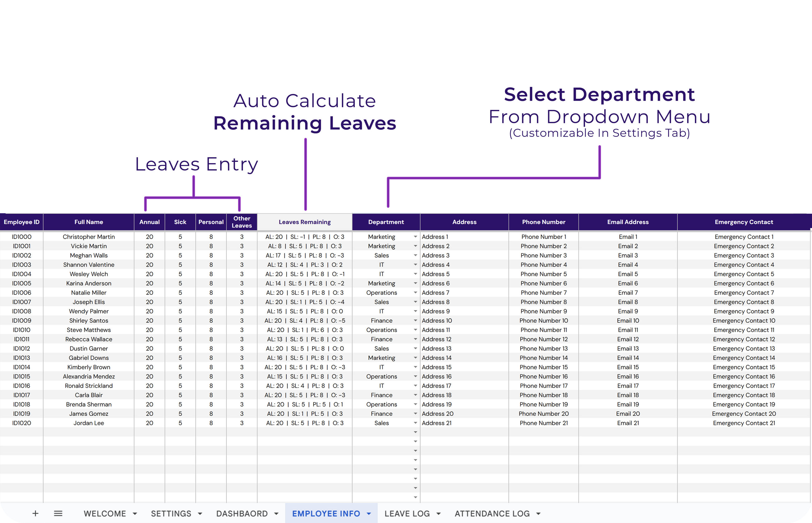The width and height of the screenshot is (812, 523).
Task: Expand the first empty department dropdown
Action: 415,432
